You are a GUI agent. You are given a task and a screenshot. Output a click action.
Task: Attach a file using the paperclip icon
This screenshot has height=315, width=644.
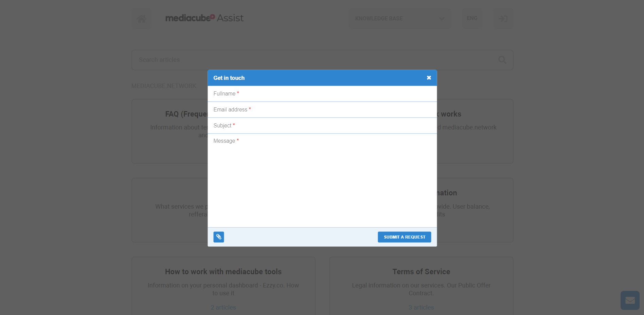218,237
